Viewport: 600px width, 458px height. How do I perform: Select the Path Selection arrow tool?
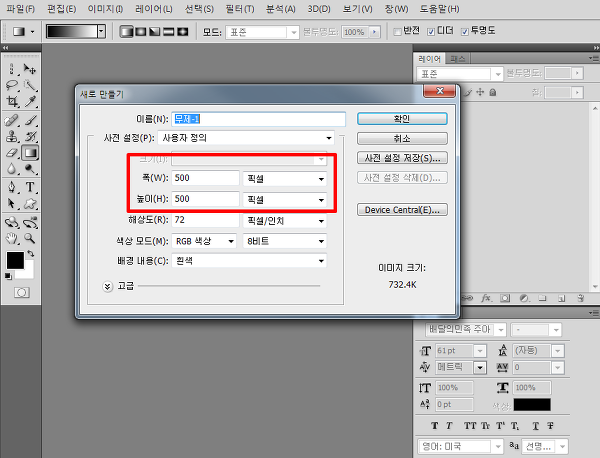[x=12, y=203]
